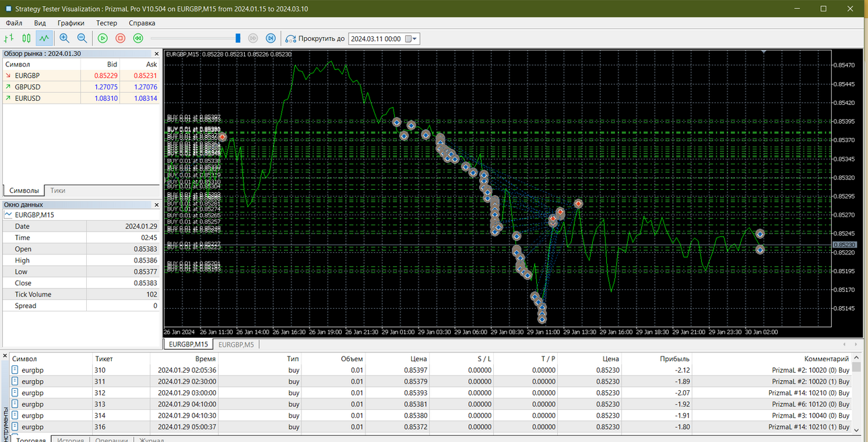
Task: Close the Окно данных panel
Action: click(x=157, y=205)
